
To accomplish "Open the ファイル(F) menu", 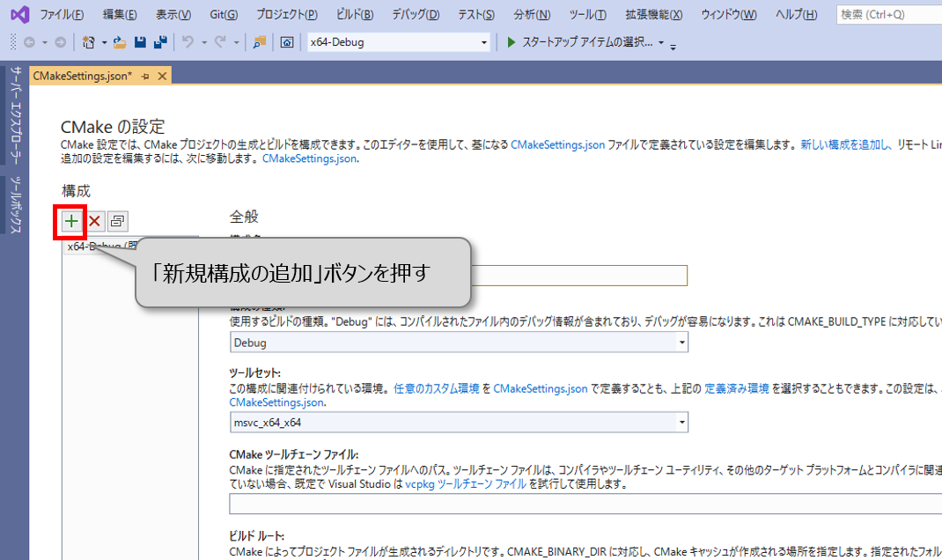I will [x=62, y=14].
